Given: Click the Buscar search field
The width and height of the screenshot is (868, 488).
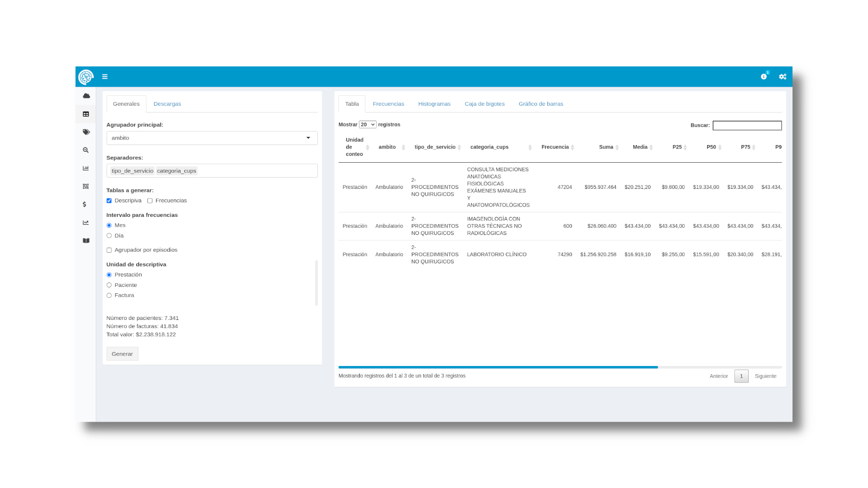Looking at the screenshot, I should (x=747, y=126).
